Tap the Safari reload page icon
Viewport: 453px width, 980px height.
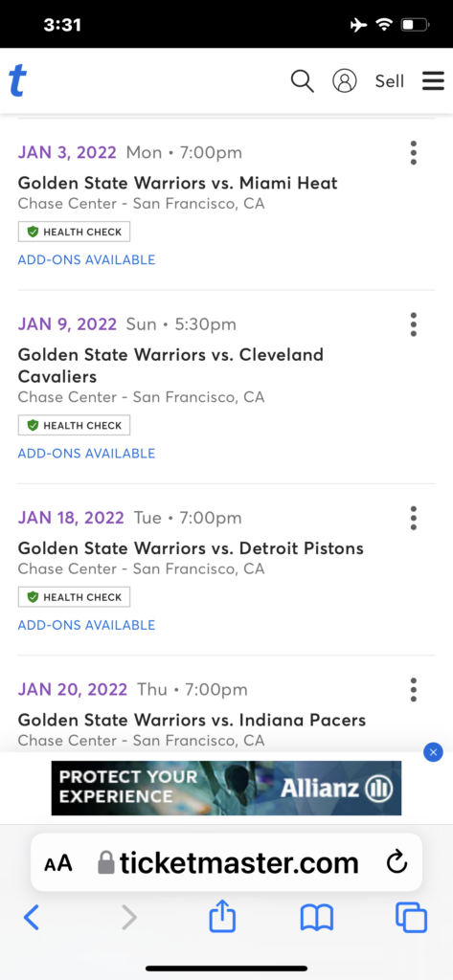click(397, 863)
